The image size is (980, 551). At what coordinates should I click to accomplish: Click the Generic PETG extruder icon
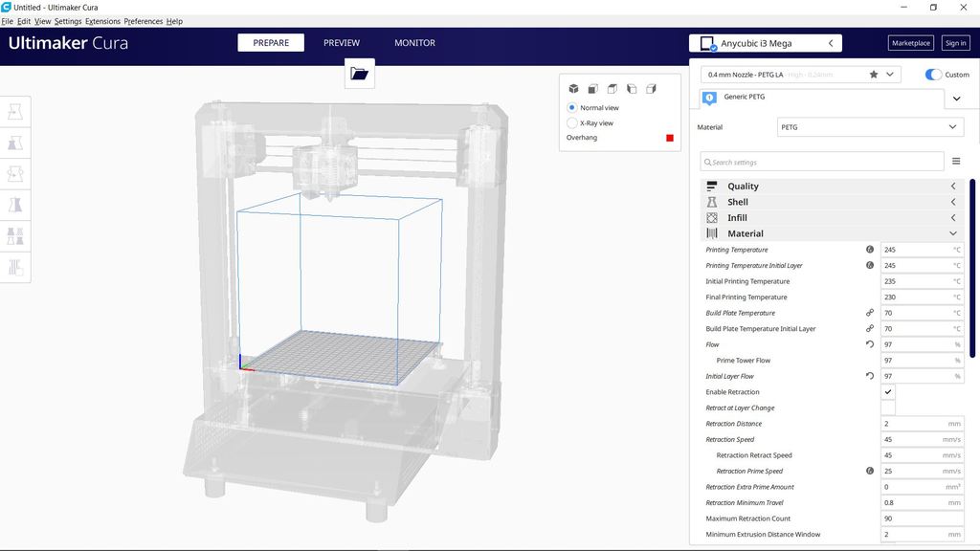(x=709, y=99)
